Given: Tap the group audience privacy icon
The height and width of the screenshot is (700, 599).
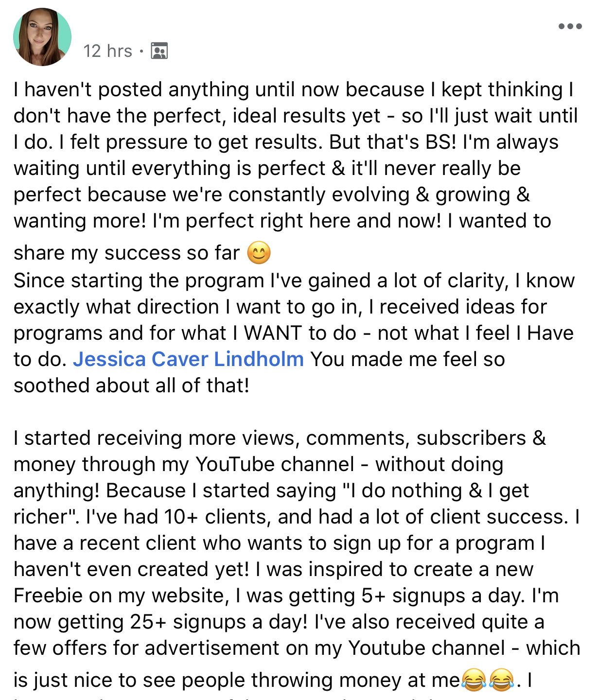Looking at the screenshot, I should tap(159, 51).
